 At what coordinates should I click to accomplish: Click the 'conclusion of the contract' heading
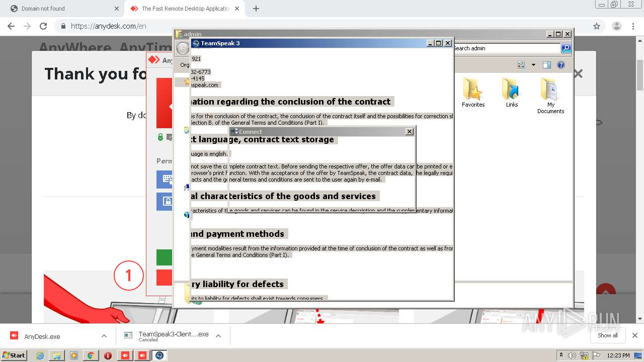click(x=291, y=102)
